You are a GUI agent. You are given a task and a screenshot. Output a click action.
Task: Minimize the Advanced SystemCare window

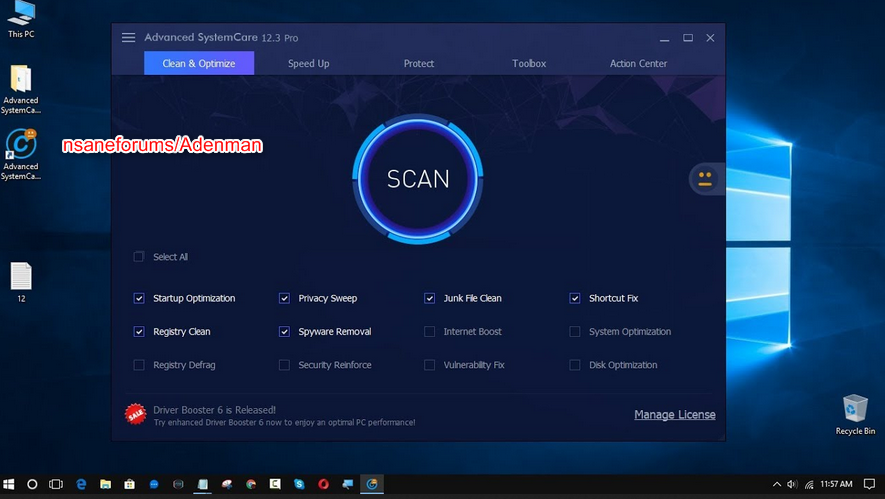pos(664,38)
